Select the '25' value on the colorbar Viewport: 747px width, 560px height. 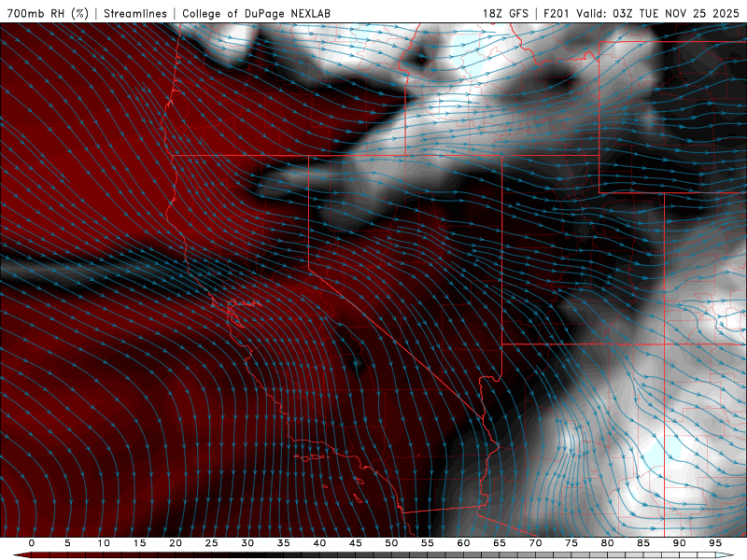click(212, 543)
